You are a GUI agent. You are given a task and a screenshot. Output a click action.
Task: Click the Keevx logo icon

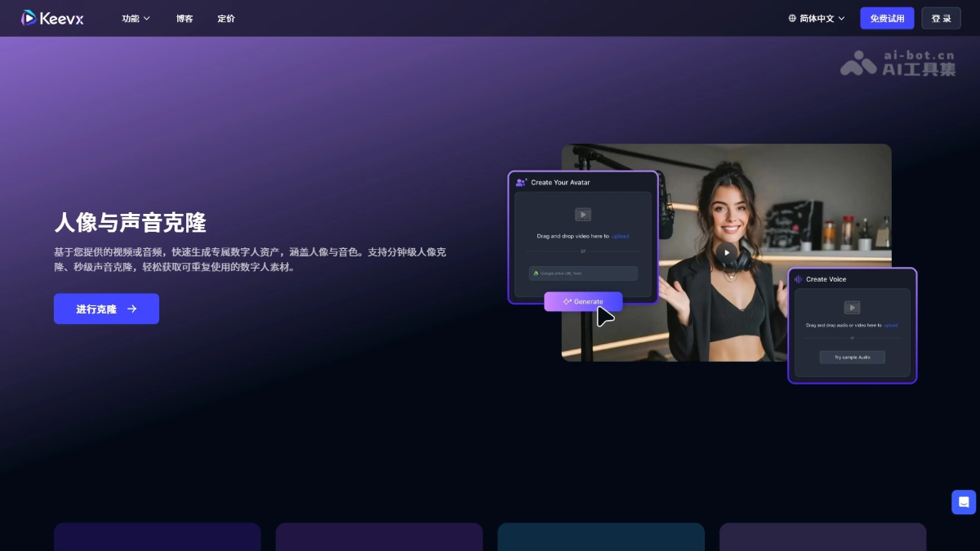[29, 17]
